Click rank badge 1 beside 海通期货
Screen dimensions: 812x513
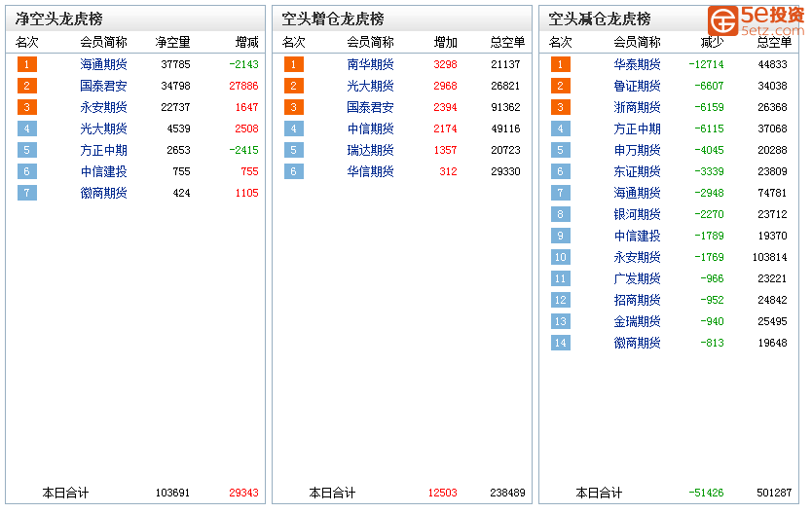tap(27, 64)
